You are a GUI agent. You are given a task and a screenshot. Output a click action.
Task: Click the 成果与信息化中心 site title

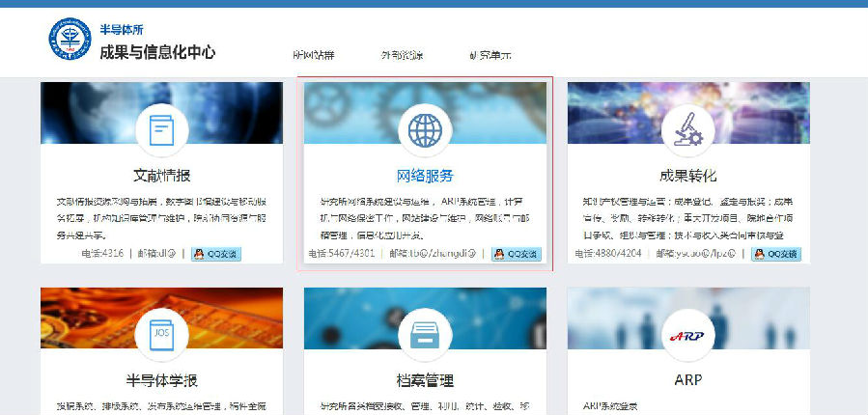pyautogui.click(x=157, y=51)
